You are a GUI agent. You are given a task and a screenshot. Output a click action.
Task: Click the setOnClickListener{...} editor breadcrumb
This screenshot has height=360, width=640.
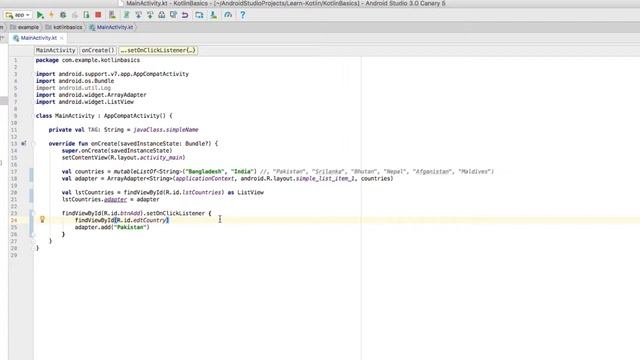158,50
